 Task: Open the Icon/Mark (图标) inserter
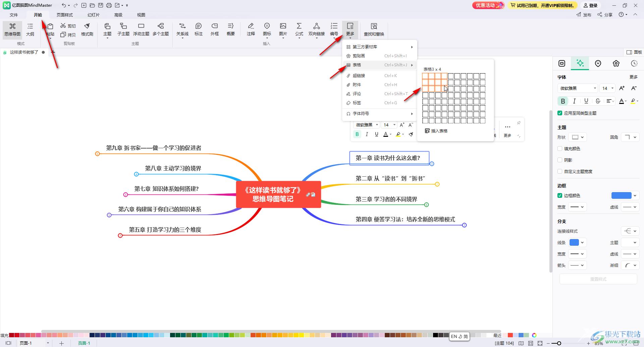(x=267, y=30)
